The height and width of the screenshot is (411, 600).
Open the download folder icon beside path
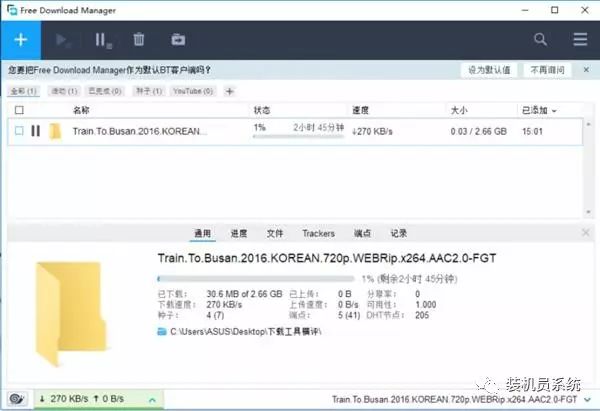[161, 331]
